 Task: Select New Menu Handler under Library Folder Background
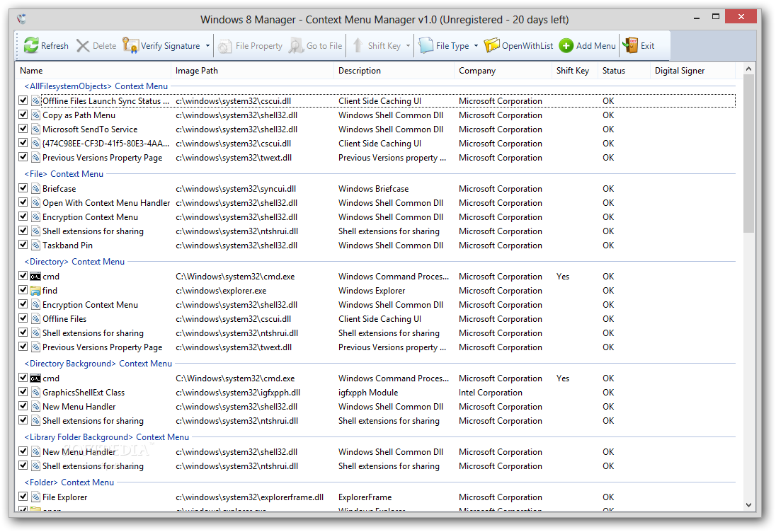376,452
